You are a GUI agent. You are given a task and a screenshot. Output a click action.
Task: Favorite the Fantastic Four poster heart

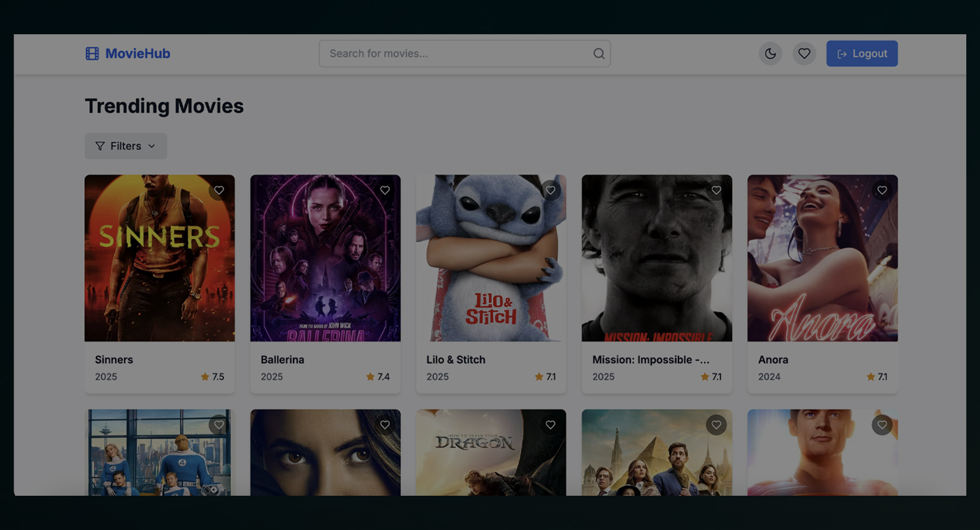click(219, 425)
